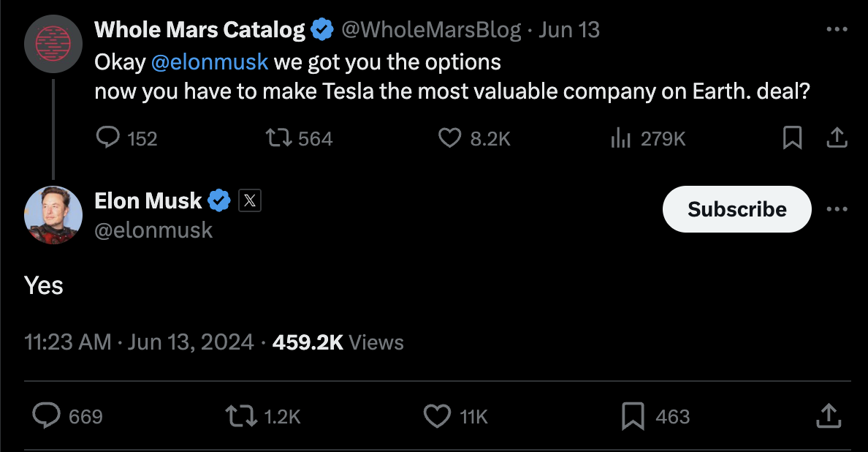Bookmark the Whole Mars Catalog tweet
The image size is (868, 452).
tap(792, 138)
